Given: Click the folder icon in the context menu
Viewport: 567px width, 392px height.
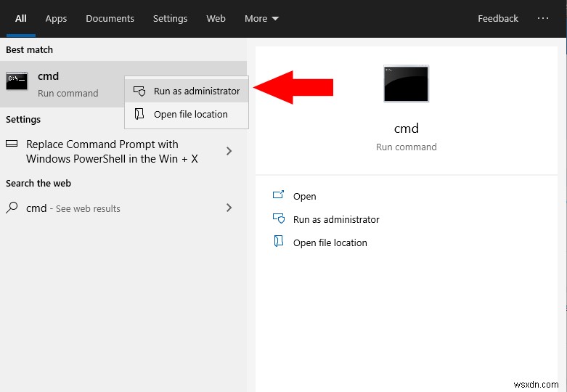Looking at the screenshot, I should pos(139,114).
